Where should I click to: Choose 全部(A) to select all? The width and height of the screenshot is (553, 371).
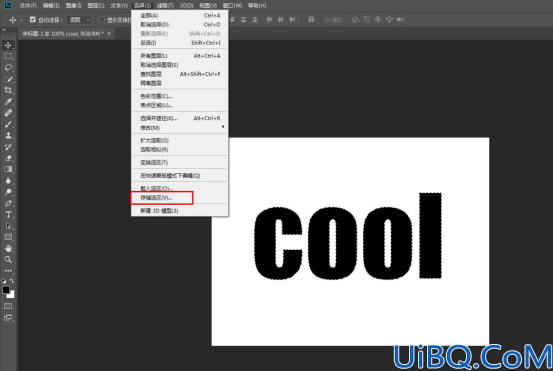coord(180,15)
